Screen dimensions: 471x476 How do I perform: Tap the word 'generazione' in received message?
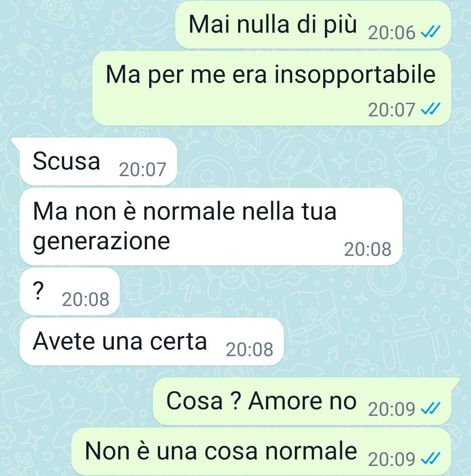(101, 242)
